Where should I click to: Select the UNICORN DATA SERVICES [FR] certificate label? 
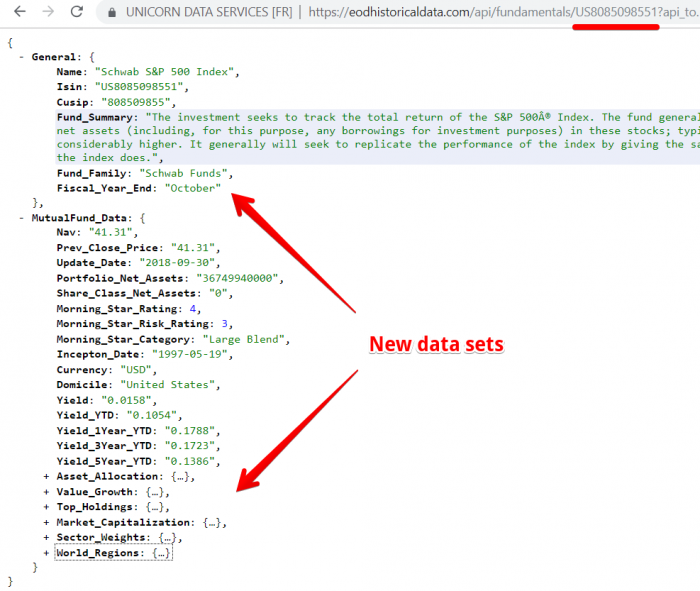[209, 12]
